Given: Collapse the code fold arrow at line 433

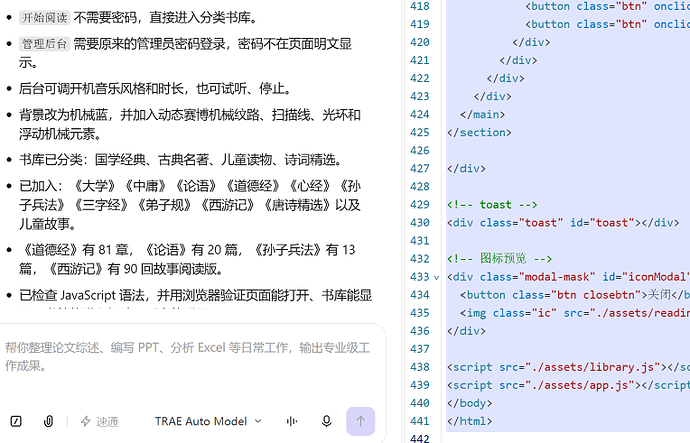Looking at the screenshot, I should pyautogui.click(x=437, y=278).
